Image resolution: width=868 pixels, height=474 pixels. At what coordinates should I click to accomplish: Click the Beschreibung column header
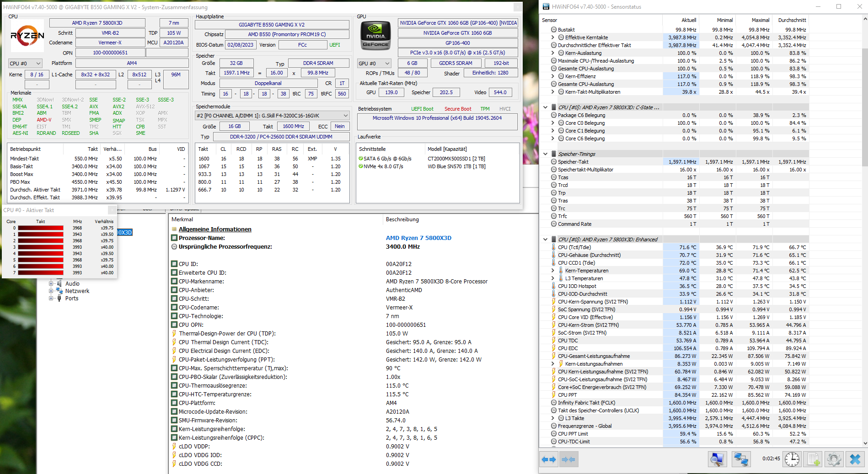pyautogui.click(x=460, y=219)
